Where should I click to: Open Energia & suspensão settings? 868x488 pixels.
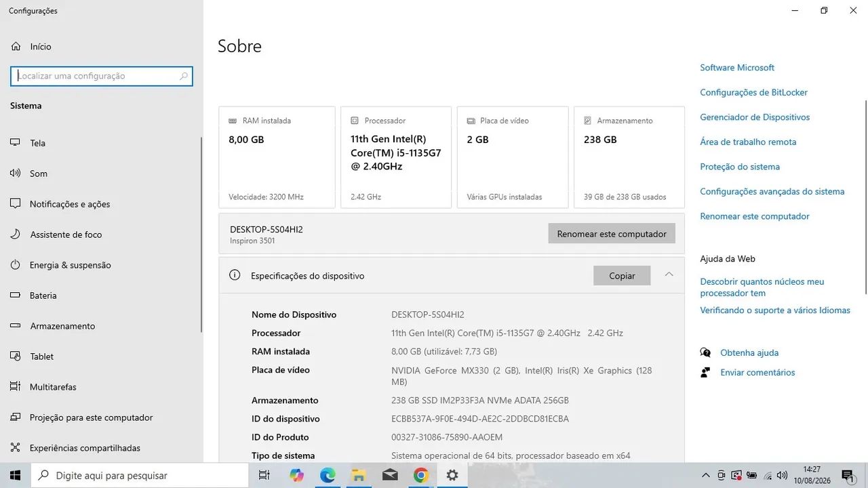(x=60, y=265)
